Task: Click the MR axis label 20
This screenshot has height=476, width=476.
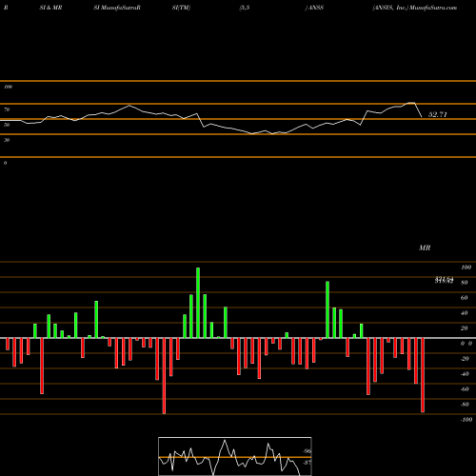Action: [464, 328]
